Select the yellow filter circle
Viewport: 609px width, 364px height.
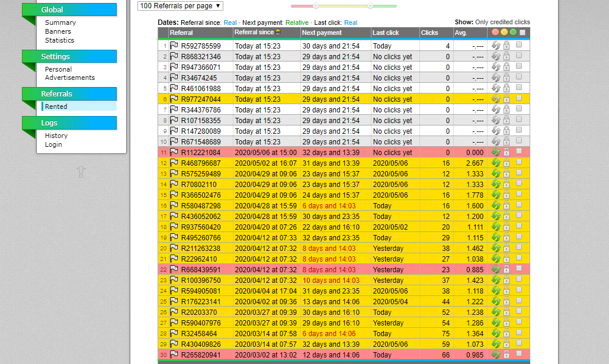click(x=504, y=32)
